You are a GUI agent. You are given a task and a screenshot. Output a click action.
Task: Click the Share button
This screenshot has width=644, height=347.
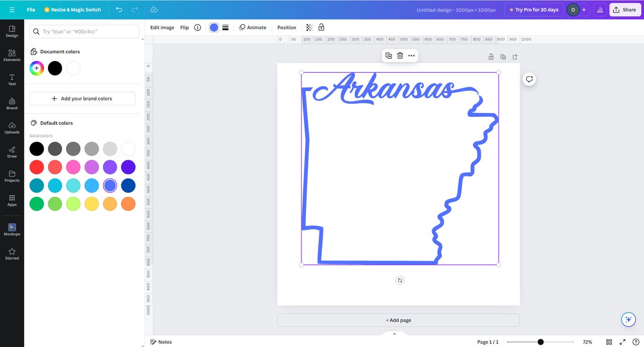(x=624, y=10)
